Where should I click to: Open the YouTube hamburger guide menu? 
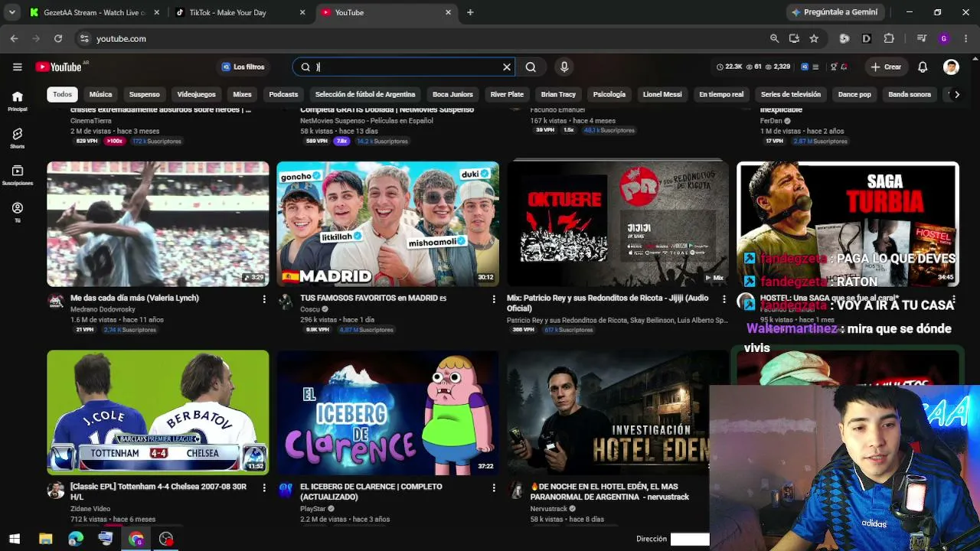(x=17, y=67)
